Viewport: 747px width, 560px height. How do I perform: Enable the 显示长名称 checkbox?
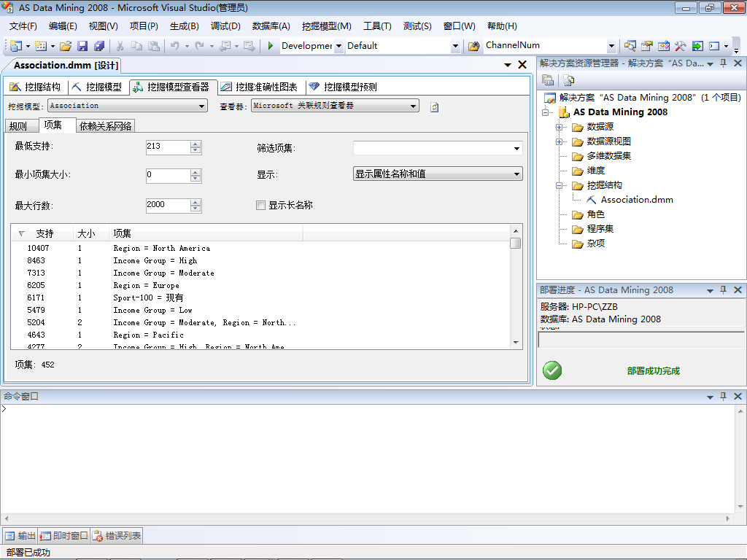[x=260, y=205]
